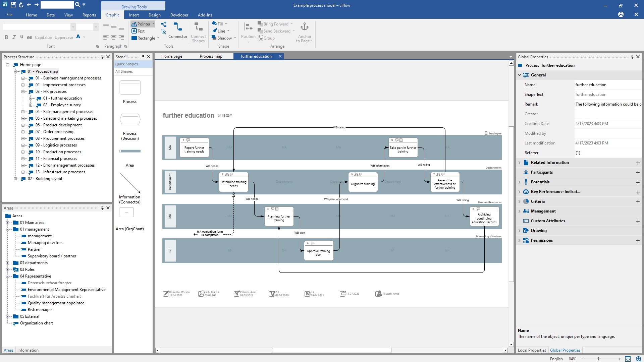Switch to the Process map document tab
Viewport: 644px width, 362px height.
click(x=211, y=56)
